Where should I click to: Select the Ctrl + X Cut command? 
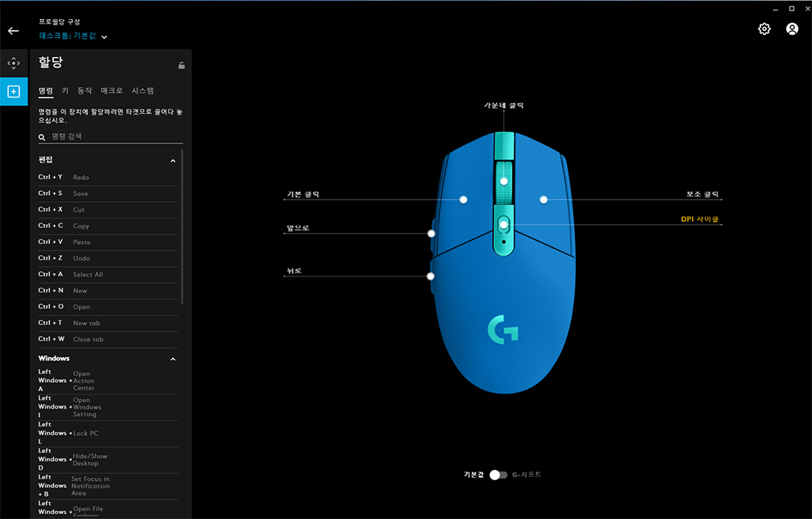point(108,209)
